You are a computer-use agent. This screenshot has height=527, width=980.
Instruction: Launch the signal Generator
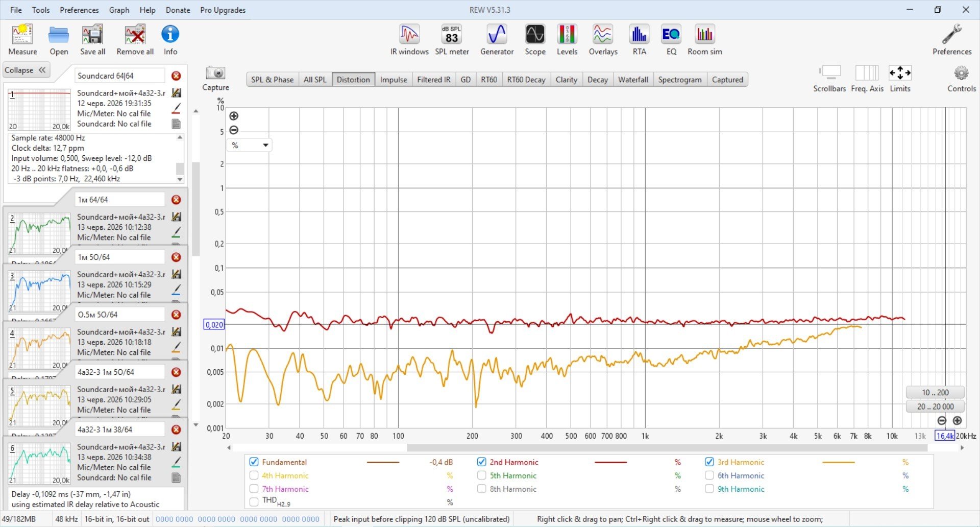[x=497, y=40]
